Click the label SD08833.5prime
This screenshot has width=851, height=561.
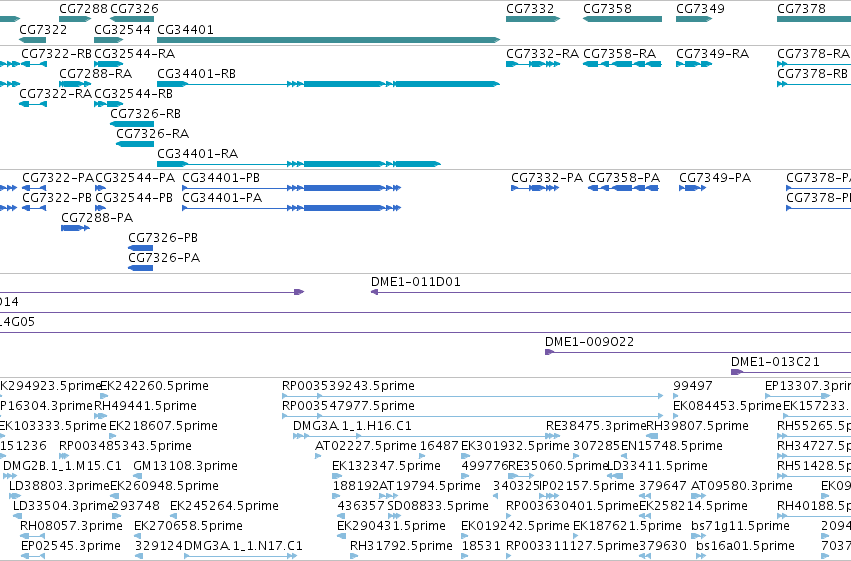coord(438,506)
